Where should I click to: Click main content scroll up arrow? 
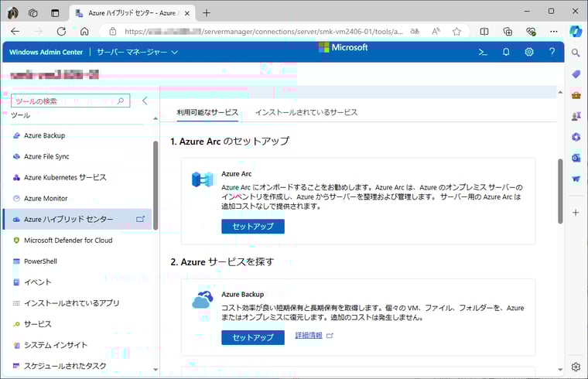point(560,92)
